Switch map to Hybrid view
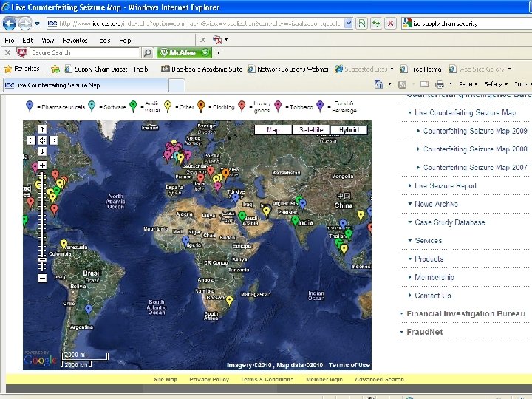This screenshot has width=532, height=399. tap(349, 130)
